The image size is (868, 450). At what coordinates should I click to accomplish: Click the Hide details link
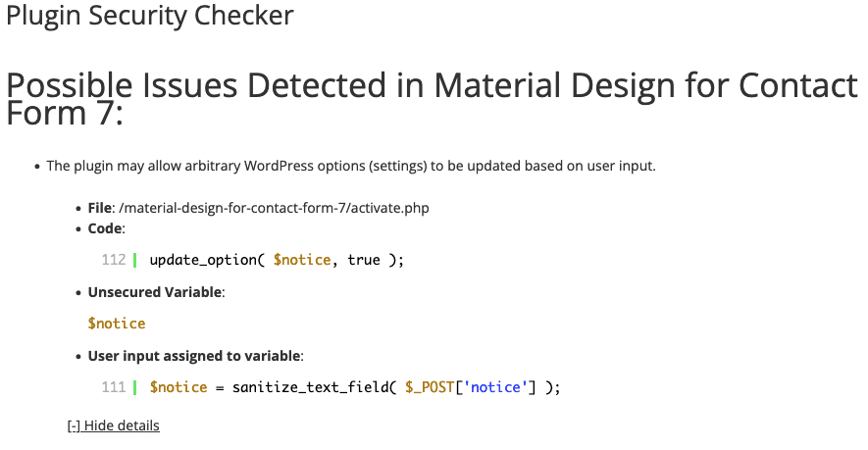click(114, 425)
